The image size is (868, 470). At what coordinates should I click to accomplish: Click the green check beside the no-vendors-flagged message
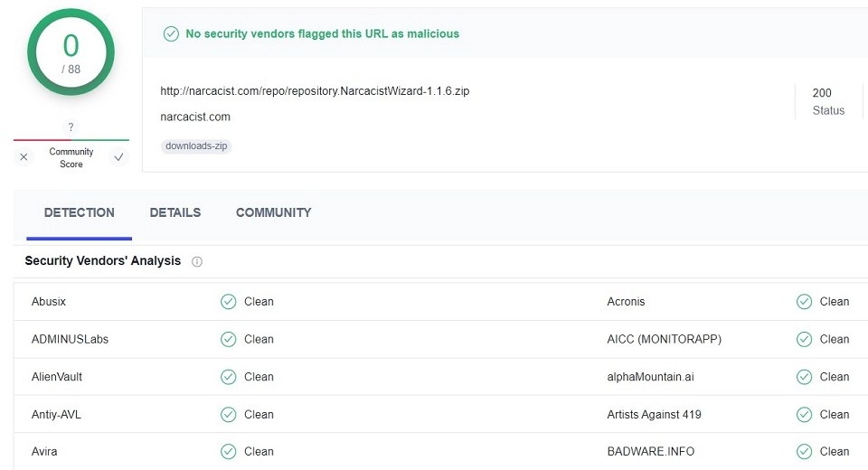coord(171,33)
